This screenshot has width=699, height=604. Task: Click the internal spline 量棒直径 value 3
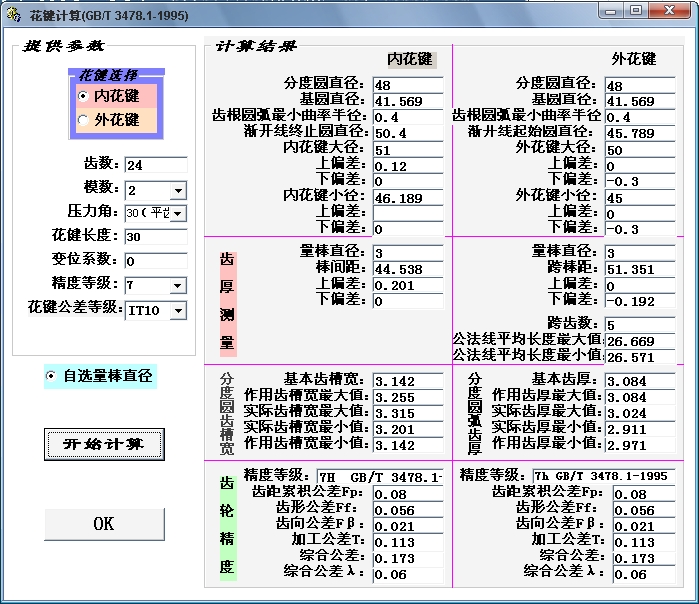[x=408, y=253]
